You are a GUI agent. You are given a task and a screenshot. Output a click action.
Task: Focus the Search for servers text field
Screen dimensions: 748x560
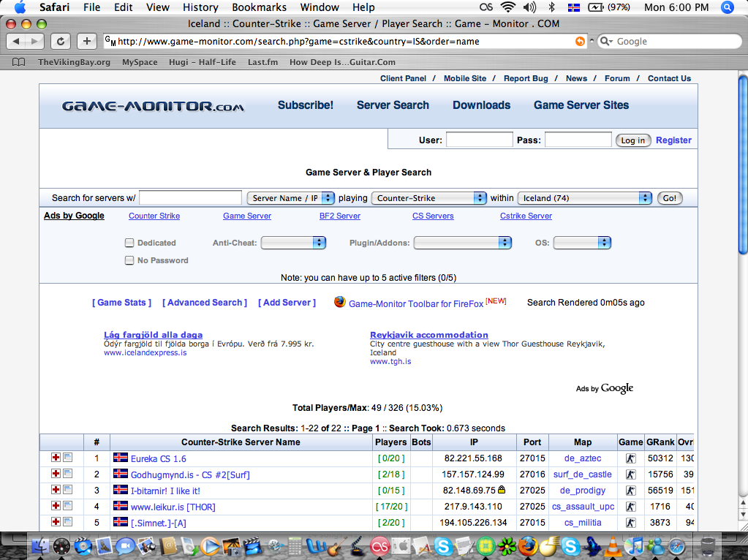(x=190, y=198)
